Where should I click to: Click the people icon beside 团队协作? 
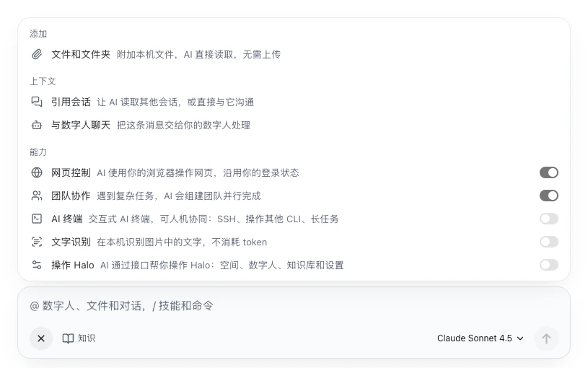click(37, 196)
